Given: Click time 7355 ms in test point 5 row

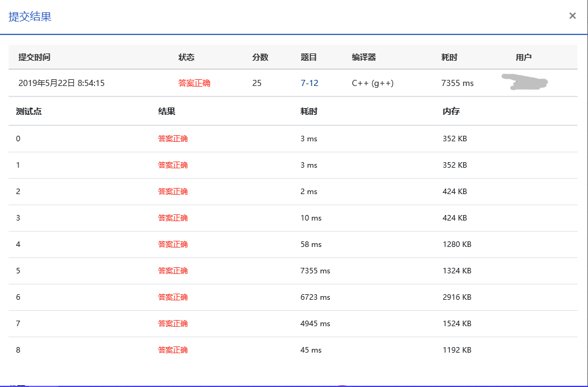Looking at the screenshot, I should (x=315, y=271).
